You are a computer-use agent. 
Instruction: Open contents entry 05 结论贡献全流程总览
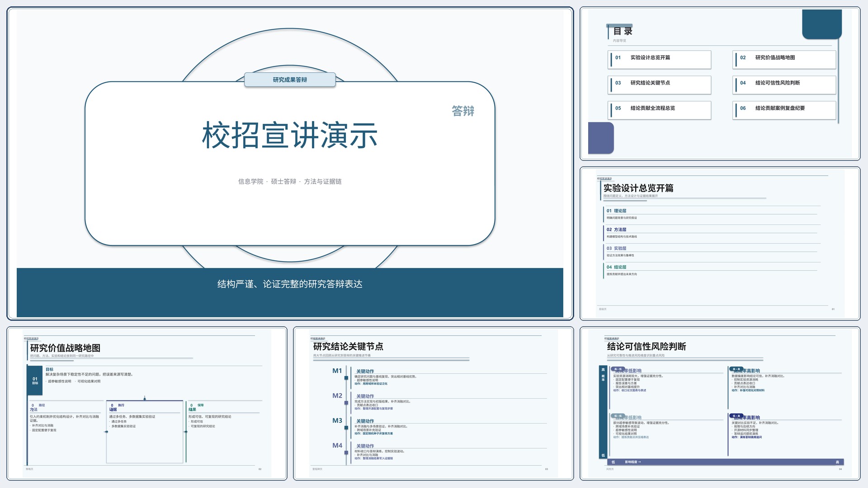pos(660,110)
